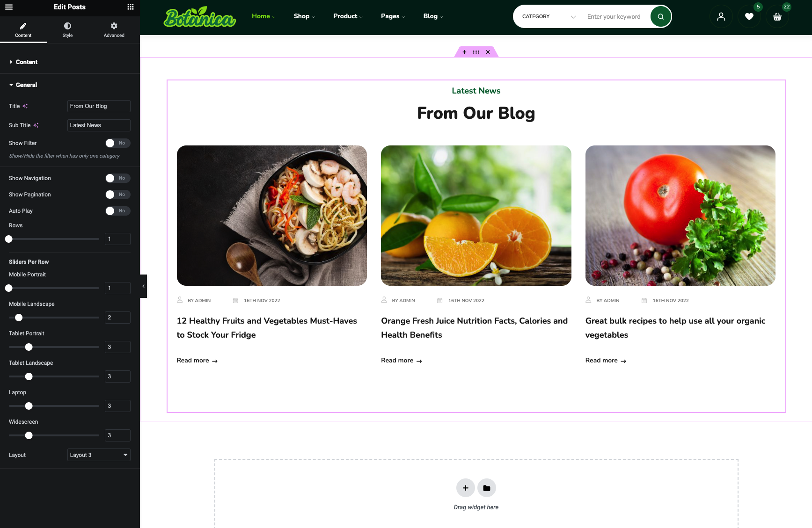Switch to the Style tab

click(68, 29)
